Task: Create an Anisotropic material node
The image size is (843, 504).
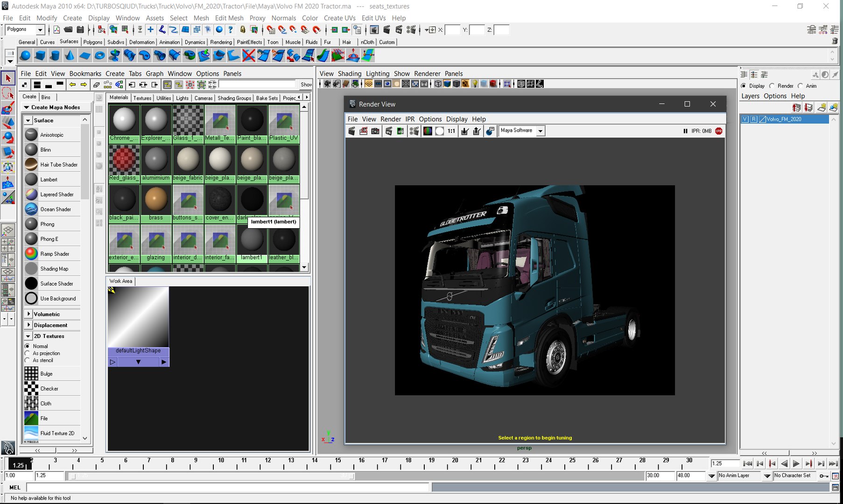Action: (x=52, y=135)
